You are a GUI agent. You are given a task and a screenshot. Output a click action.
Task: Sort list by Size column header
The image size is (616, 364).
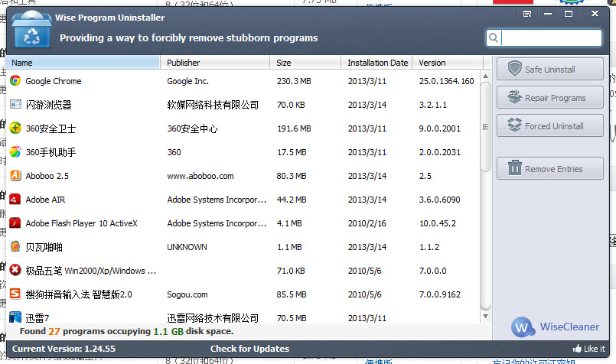point(305,63)
